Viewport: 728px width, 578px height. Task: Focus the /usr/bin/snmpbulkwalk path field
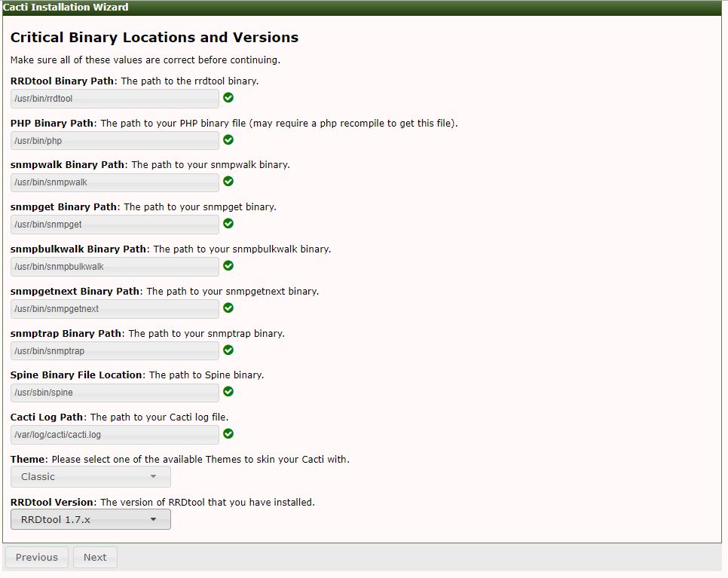115,267
